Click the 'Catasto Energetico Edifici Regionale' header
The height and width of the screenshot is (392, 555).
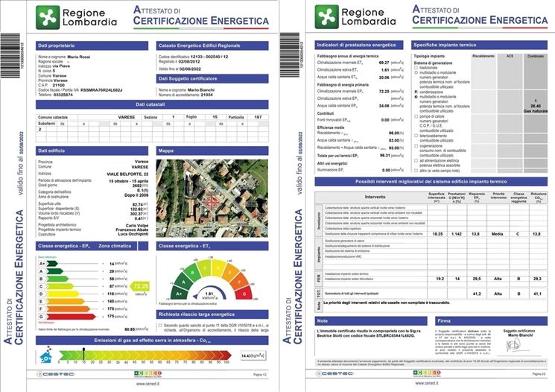coord(212,45)
